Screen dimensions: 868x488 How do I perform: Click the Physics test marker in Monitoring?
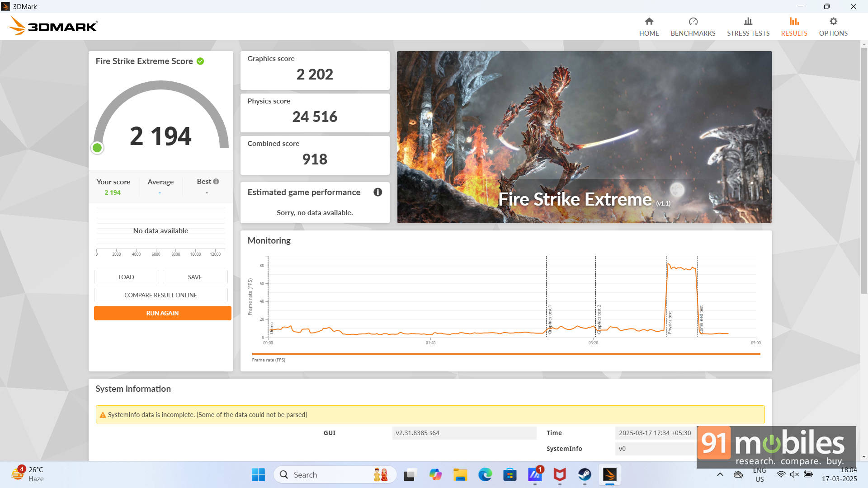point(670,323)
